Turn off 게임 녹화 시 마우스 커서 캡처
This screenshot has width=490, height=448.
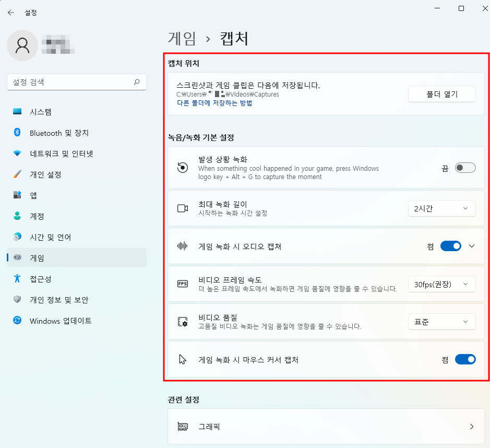coord(465,359)
